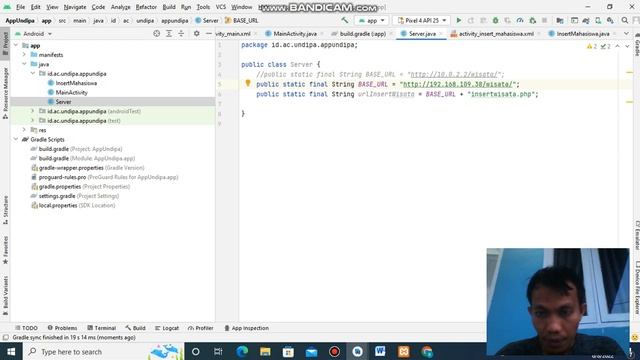Click the Bandicam record icon in taskbar
Screen dimensions: 640x360
tap(334, 351)
